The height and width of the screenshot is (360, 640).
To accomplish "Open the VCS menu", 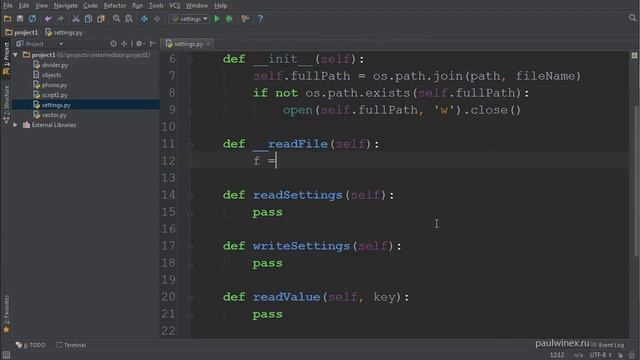I will click(x=175, y=6).
